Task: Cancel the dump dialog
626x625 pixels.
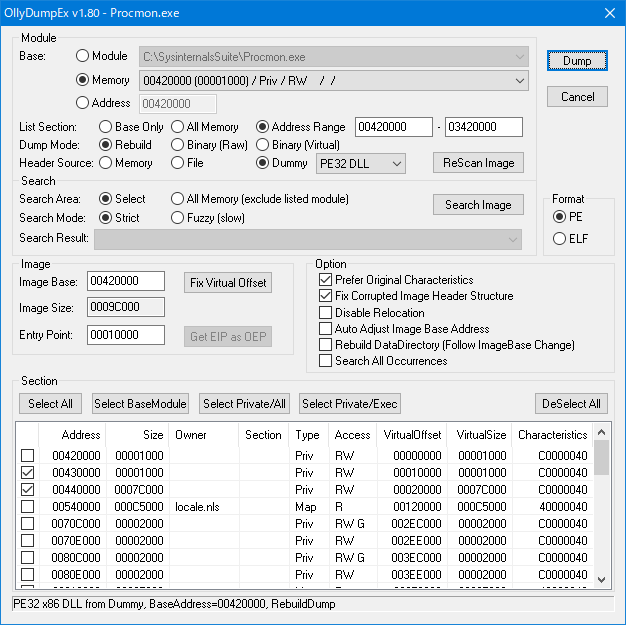Action: pyautogui.click(x=577, y=97)
